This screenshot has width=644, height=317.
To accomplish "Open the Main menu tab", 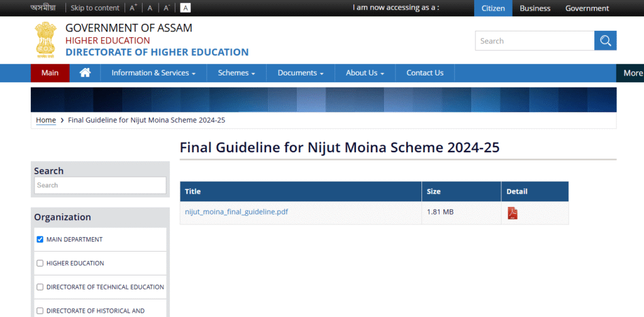I will 50,73.
